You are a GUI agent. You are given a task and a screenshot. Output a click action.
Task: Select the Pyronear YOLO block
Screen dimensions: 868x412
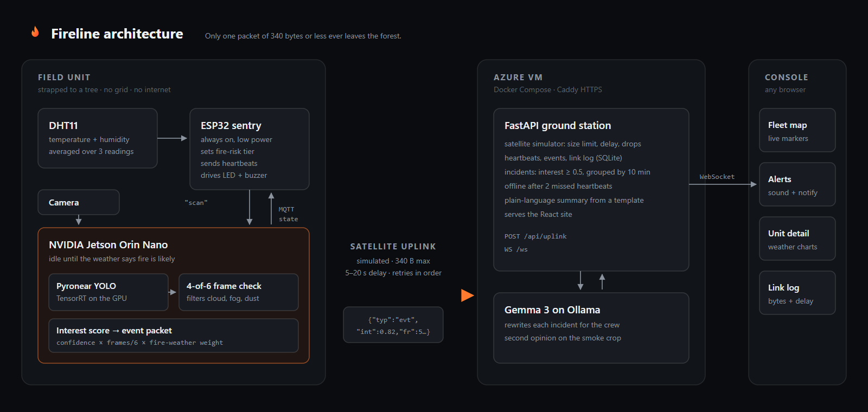pyautogui.click(x=108, y=292)
